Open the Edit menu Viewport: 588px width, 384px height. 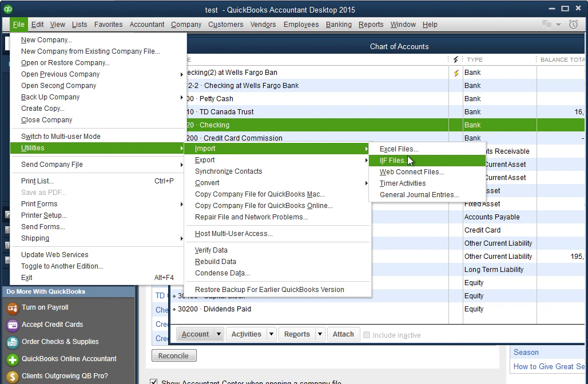tap(37, 25)
